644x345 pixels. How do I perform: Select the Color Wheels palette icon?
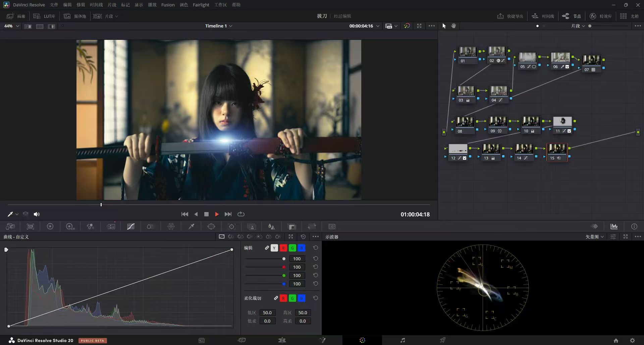[50, 227]
